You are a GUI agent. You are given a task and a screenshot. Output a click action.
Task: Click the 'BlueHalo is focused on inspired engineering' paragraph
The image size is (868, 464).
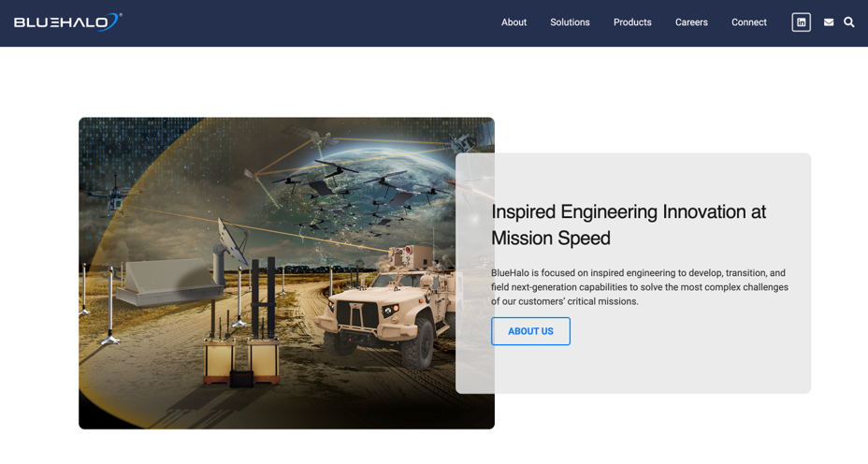(x=640, y=287)
